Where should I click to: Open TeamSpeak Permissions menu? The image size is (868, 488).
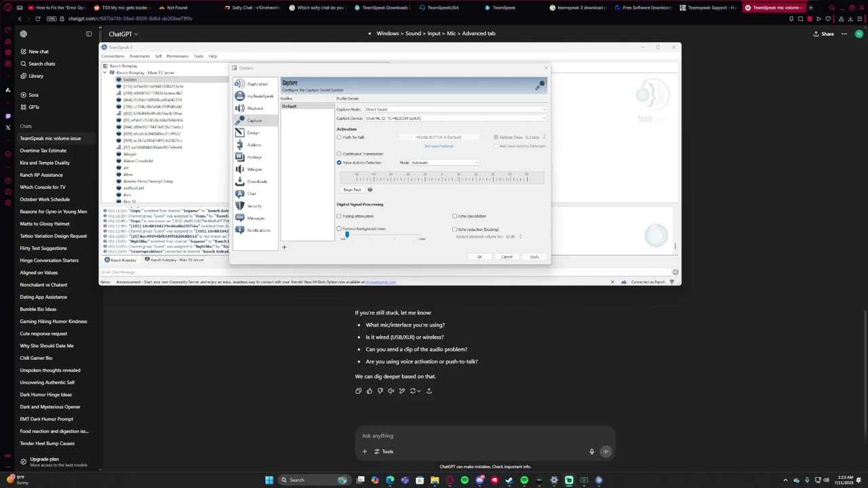178,56
